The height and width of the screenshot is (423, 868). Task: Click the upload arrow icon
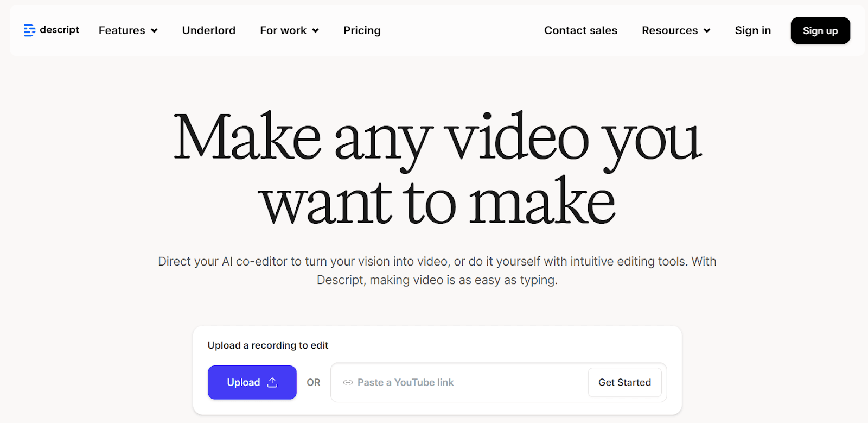[272, 382]
